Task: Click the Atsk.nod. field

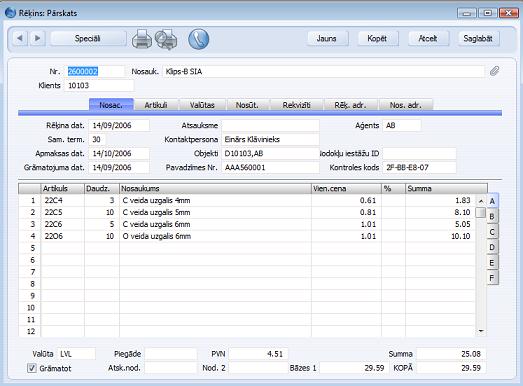Action: point(170,368)
